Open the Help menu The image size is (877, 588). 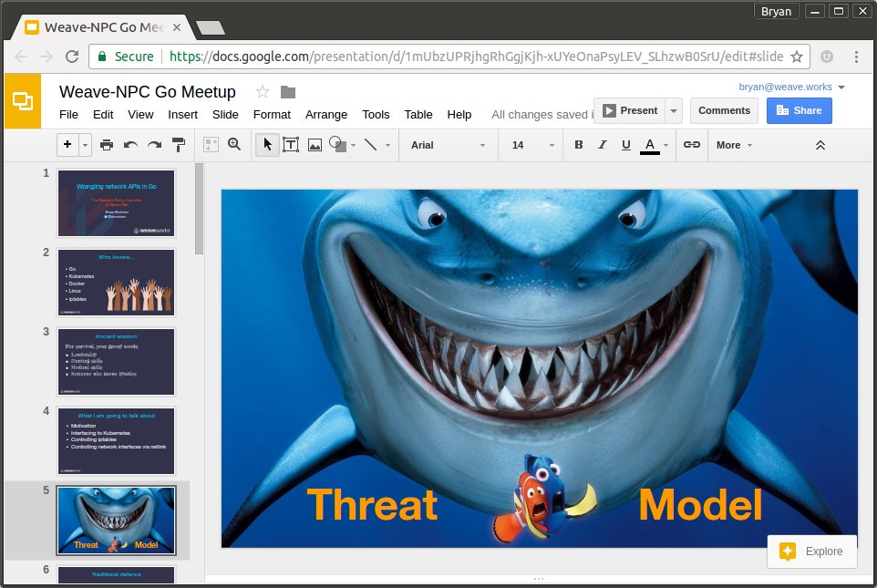[459, 115]
